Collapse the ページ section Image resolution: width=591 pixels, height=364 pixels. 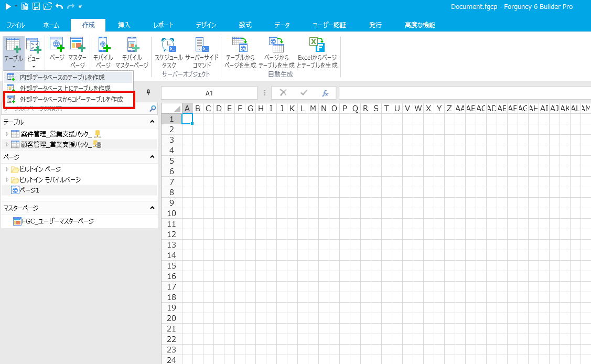[152, 157]
